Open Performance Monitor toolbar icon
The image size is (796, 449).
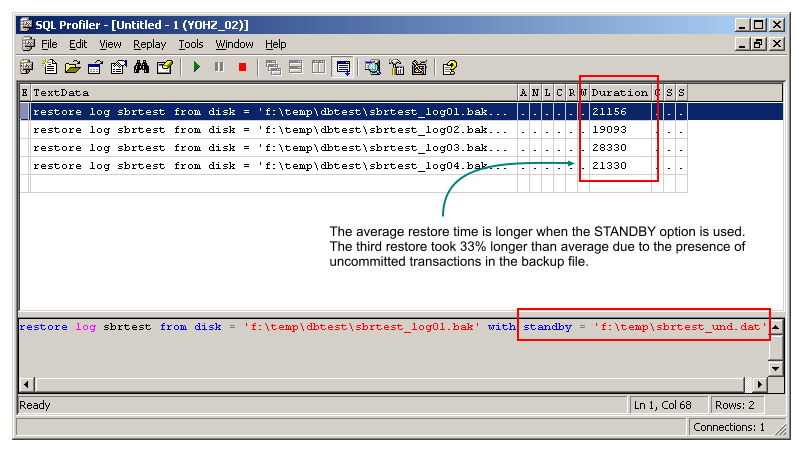pos(396,67)
